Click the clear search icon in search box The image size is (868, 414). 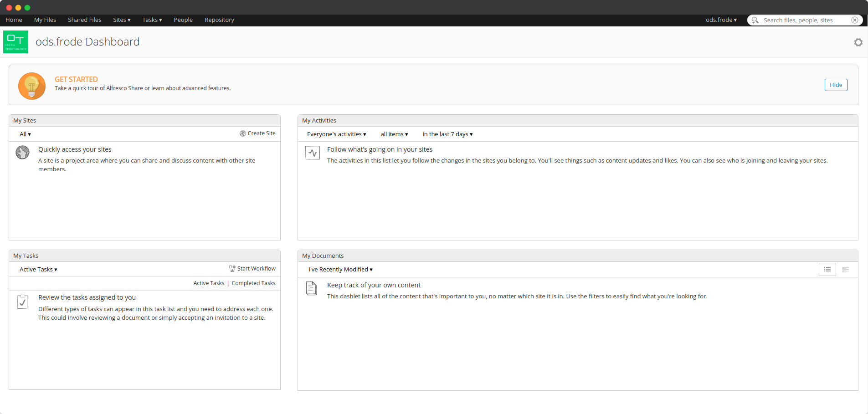(x=854, y=20)
